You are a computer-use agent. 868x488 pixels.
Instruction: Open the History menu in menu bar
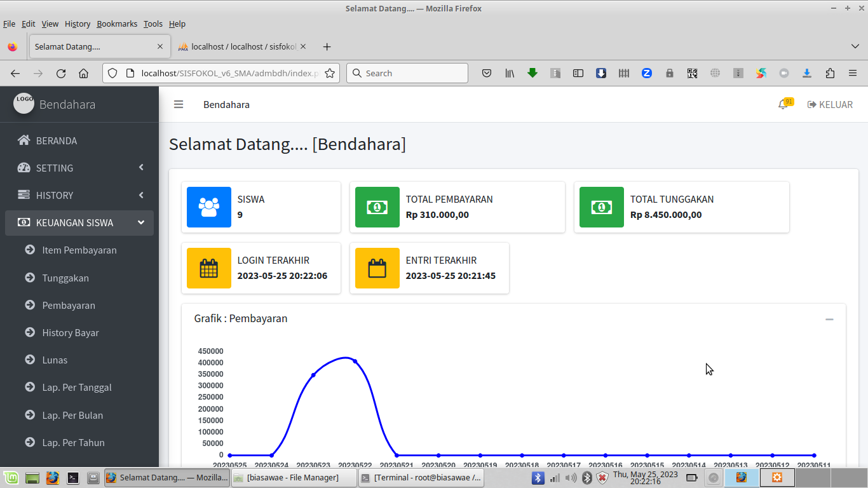point(78,24)
